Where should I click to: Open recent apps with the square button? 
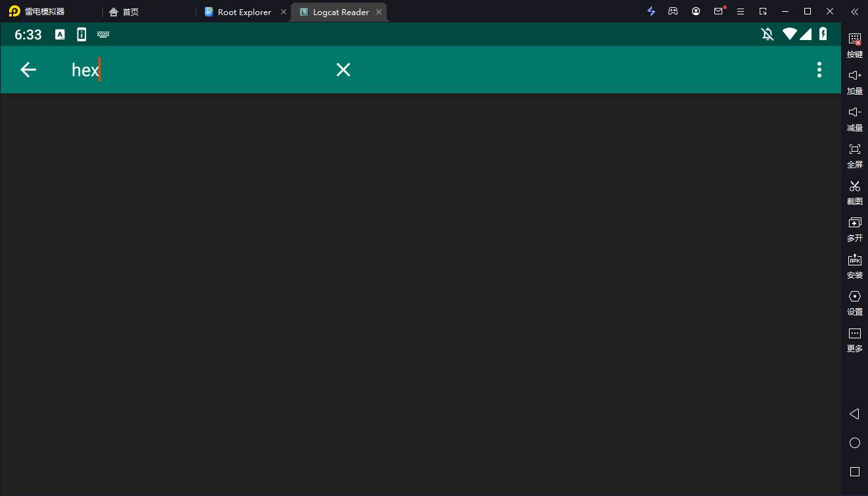(x=854, y=471)
